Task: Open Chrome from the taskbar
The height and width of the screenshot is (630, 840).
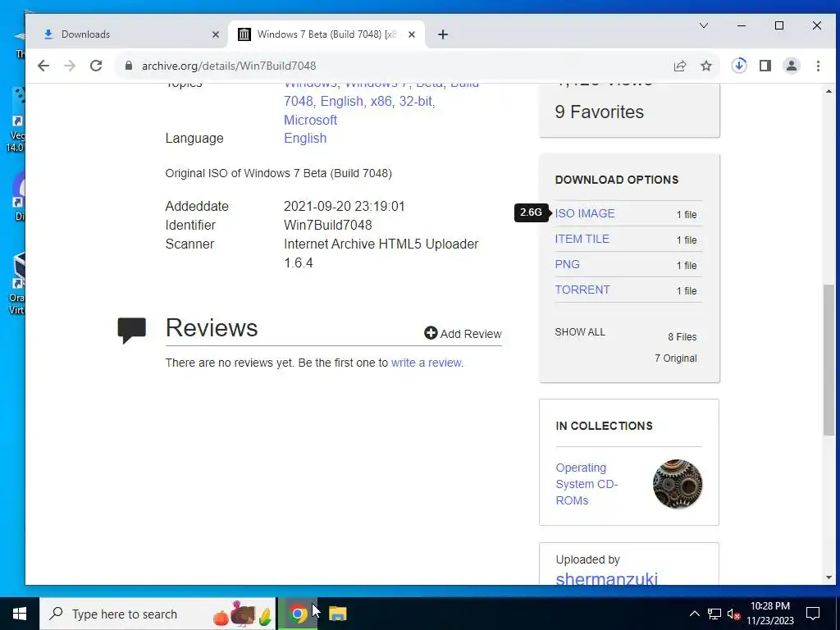Action: 299,614
